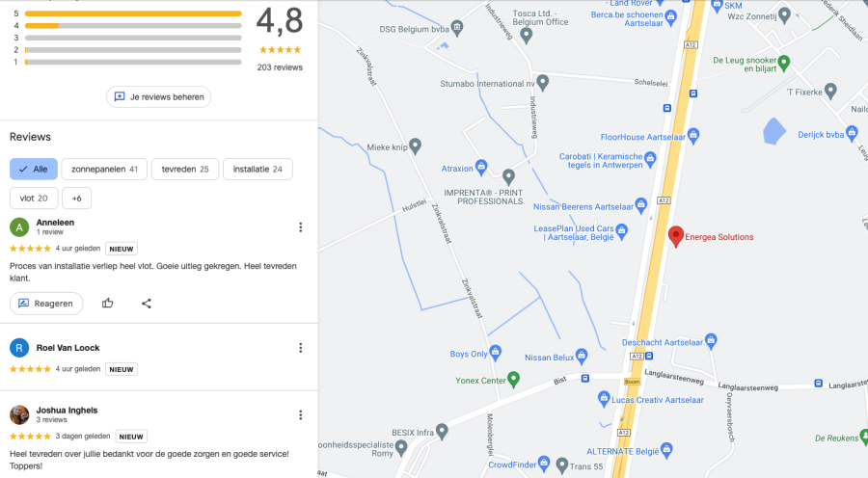Expand more review topics with +6 chip

tap(76, 199)
